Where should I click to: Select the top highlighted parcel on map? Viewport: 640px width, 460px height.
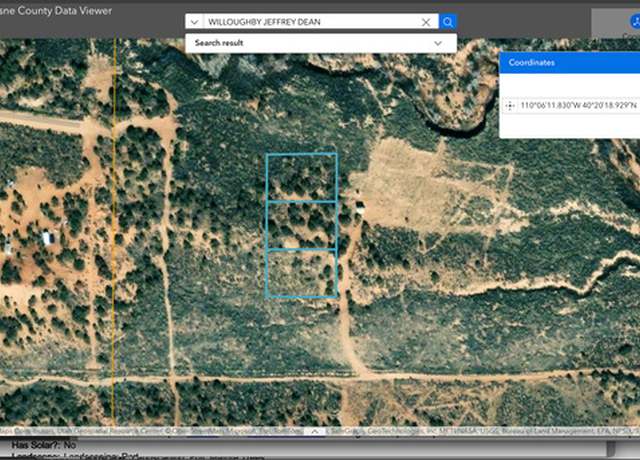click(302, 177)
